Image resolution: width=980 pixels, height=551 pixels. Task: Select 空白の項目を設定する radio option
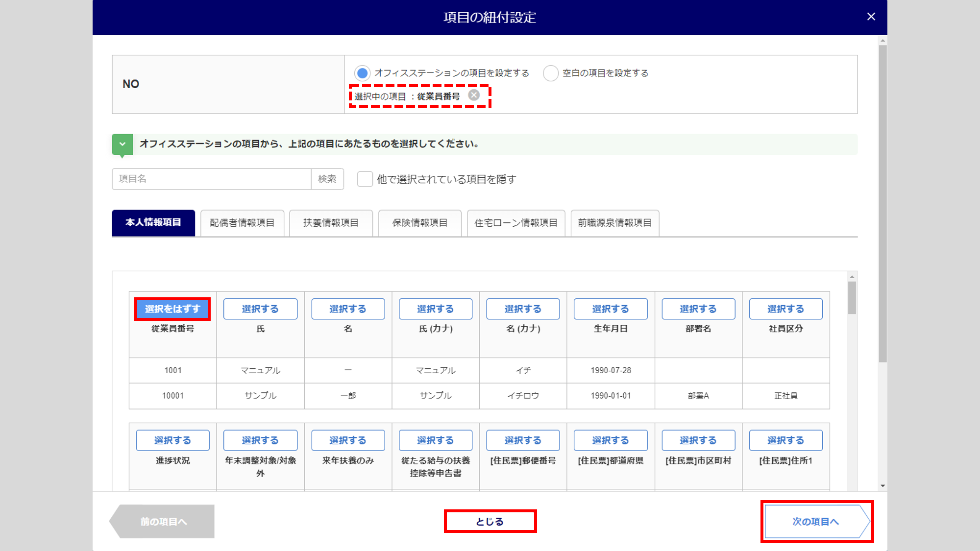click(x=551, y=73)
